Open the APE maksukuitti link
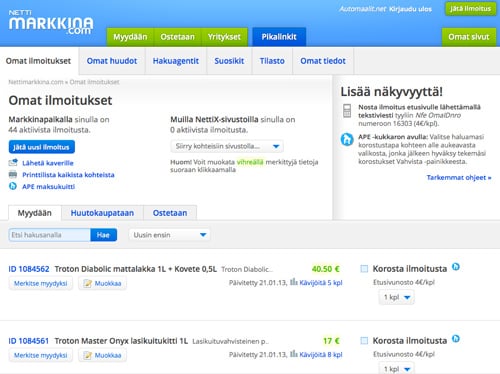The height and width of the screenshot is (374, 500). [x=49, y=187]
